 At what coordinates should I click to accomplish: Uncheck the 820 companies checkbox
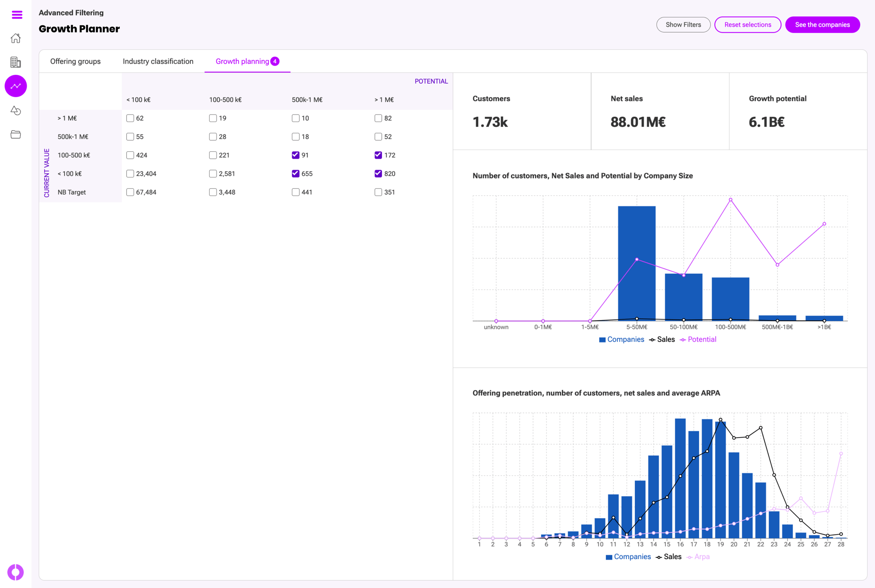(378, 174)
